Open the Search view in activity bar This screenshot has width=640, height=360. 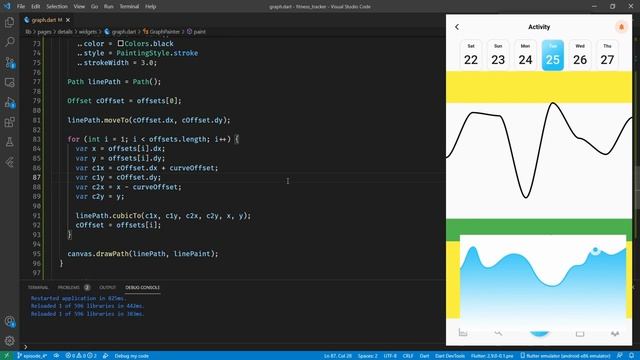coord(9,42)
